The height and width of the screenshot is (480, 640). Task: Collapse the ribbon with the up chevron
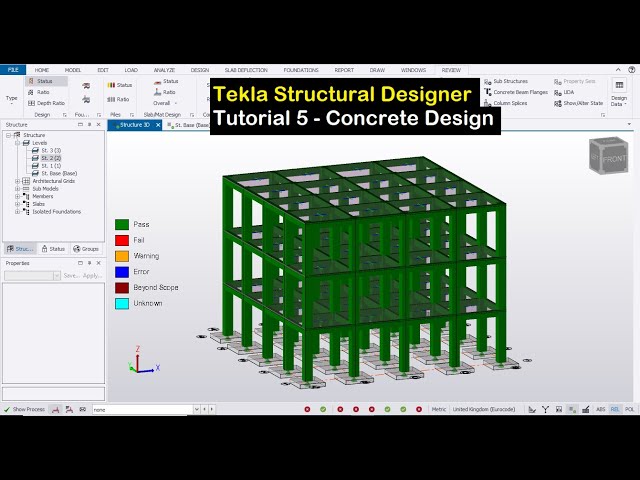618,70
